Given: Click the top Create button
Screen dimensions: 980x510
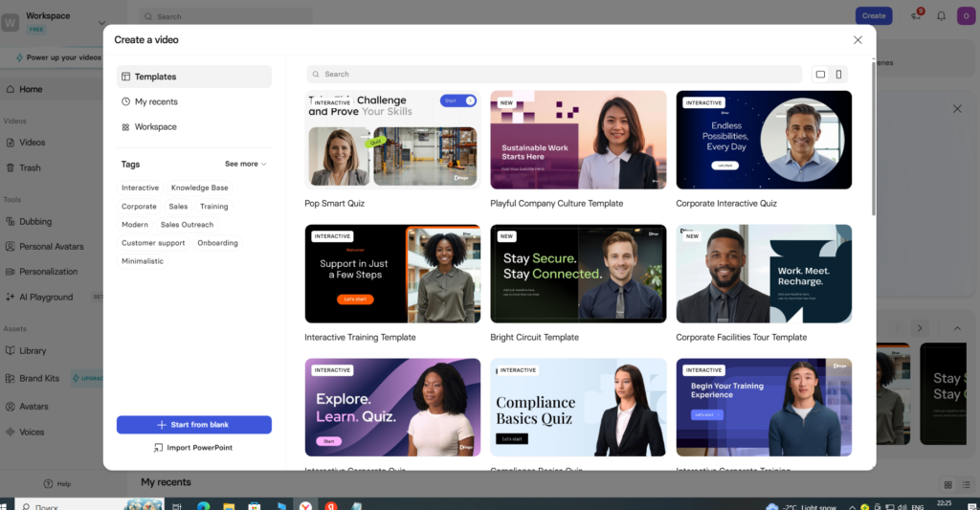Looking at the screenshot, I should click(874, 16).
